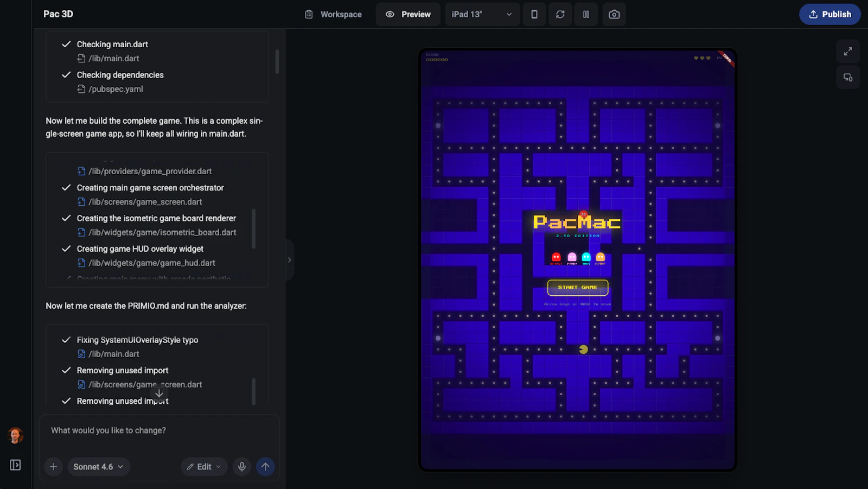Click 'Removing unused import' step above game_screen.dart
Viewport: 868px width, 489px height.
coord(123,370)
